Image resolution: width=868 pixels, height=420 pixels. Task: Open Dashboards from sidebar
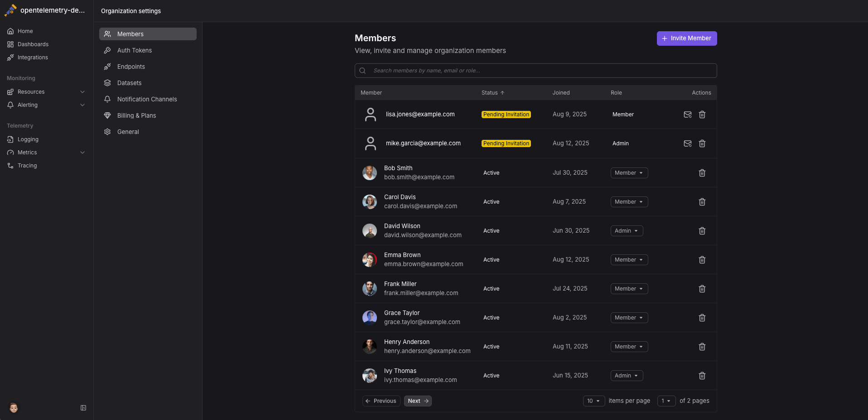click(46, 44)
